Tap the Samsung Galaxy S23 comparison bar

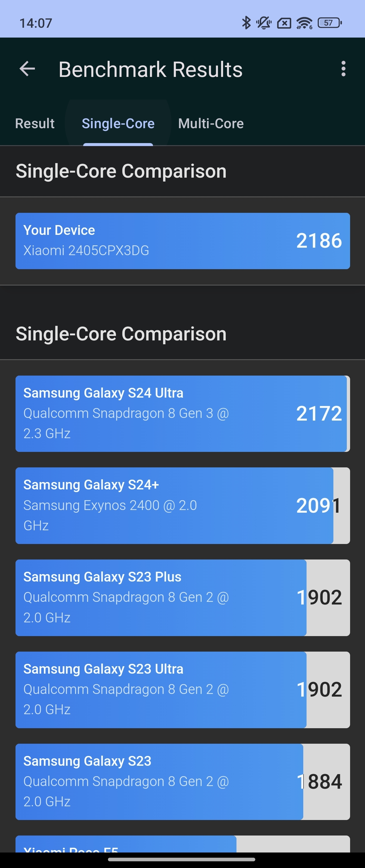[183, 781]
